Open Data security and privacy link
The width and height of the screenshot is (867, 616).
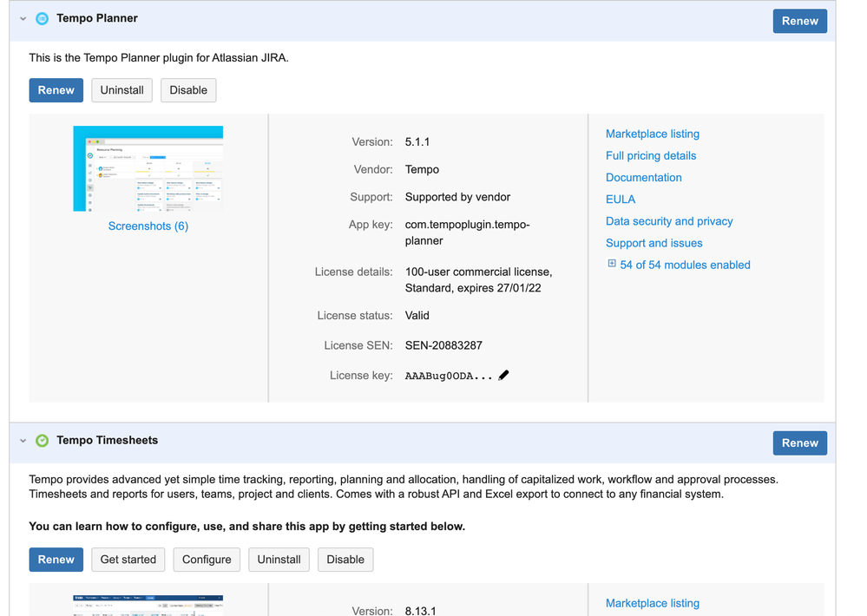(669, 221)
